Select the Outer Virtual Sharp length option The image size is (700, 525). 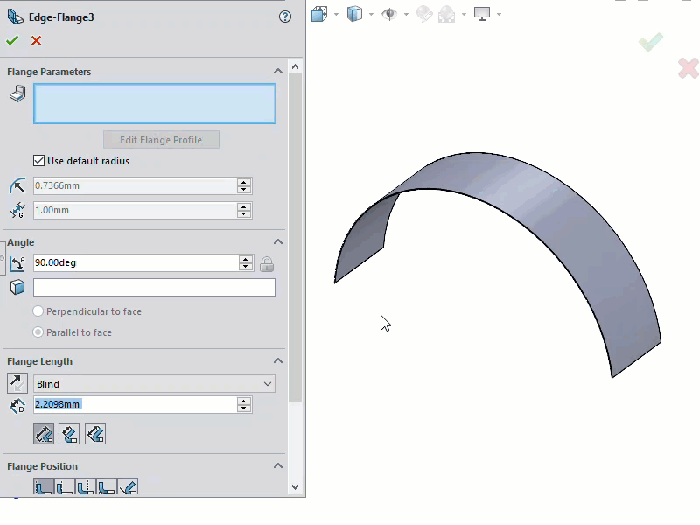click(x=44, y=434)
